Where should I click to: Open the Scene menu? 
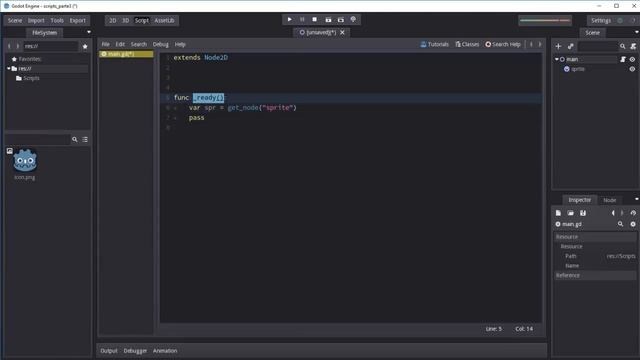pos(15,20)
